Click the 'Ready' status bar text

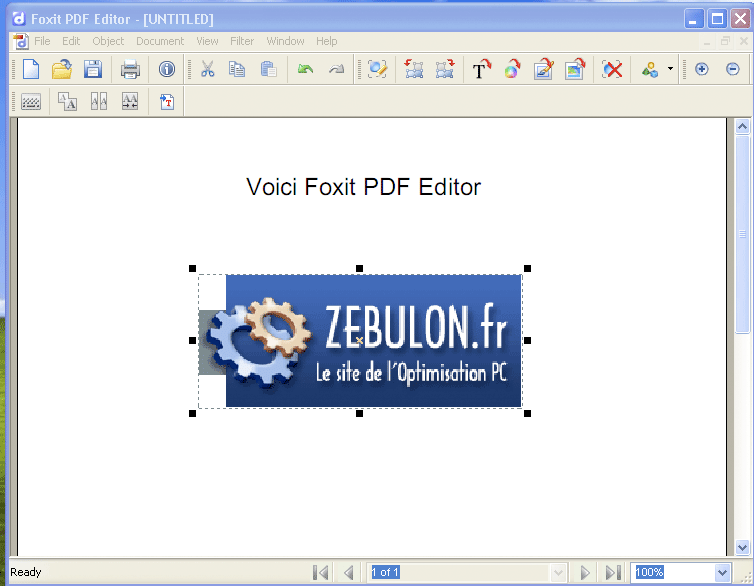[26, 572]
